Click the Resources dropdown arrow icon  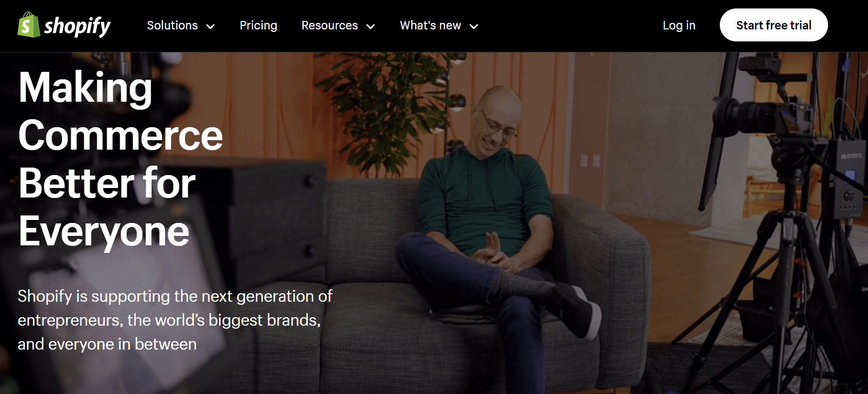(x=370, y=26)
